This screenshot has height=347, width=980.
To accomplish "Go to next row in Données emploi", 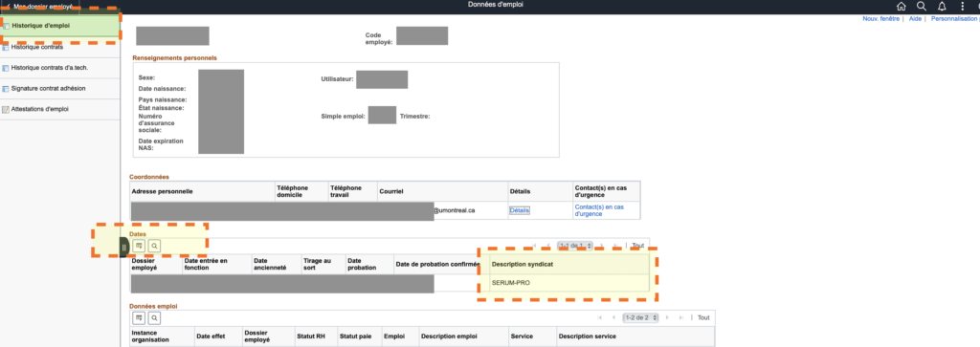I will coord(667,317).
